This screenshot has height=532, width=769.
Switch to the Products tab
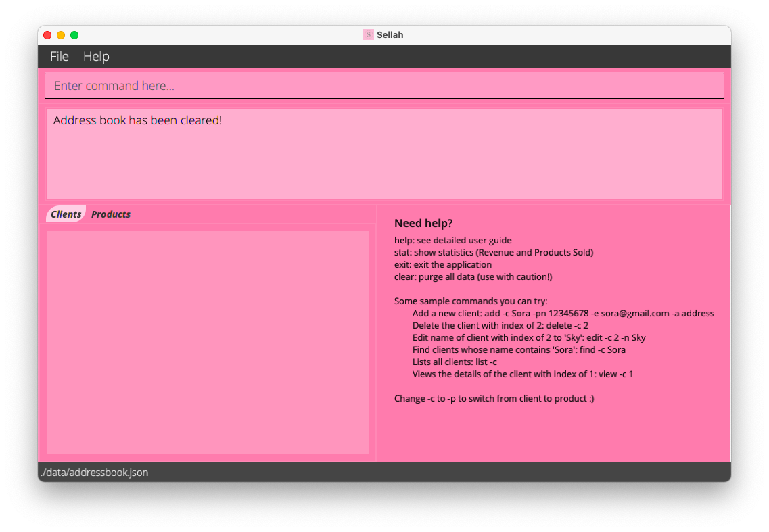pyautogui.click(x=111, y=214)
